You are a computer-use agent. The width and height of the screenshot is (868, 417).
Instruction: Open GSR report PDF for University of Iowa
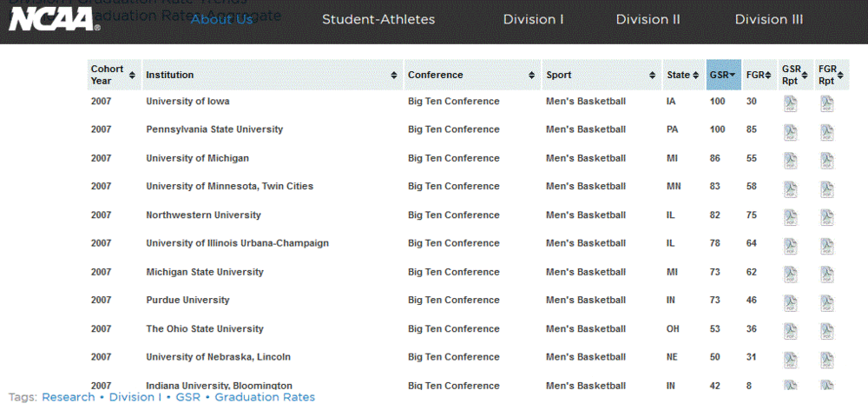(x=791, y=104)
